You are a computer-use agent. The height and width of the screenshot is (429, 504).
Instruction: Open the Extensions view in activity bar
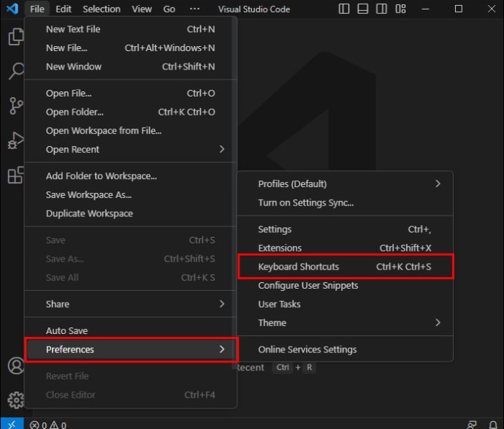[x=15, y=175]
